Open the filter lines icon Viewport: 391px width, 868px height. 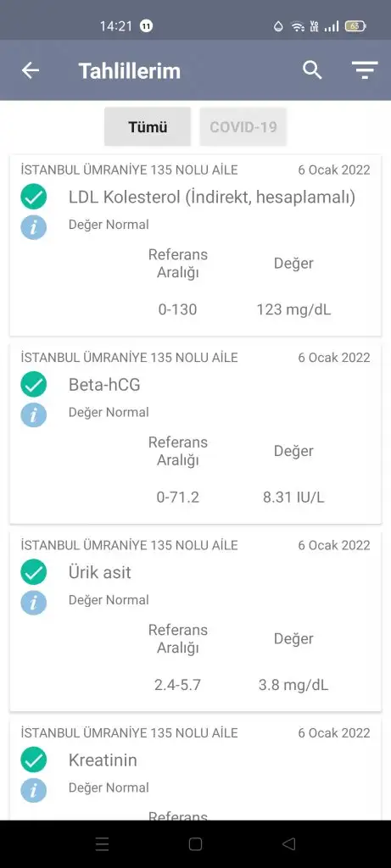(365, 70)
